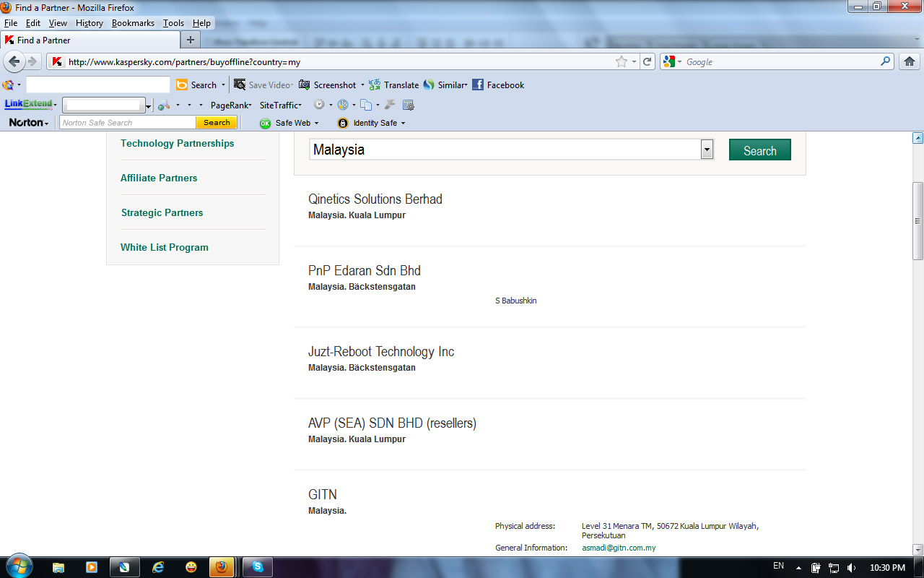
Task: Click the forward navigation arrow
Action: pyautogui.click(x=32, y=61)
